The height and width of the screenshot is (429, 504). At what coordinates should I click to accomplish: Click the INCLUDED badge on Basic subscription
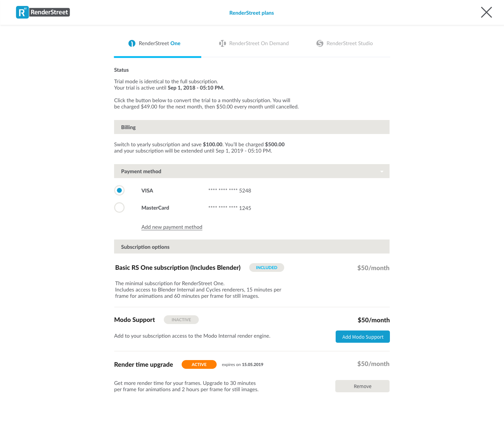point(266,268)
